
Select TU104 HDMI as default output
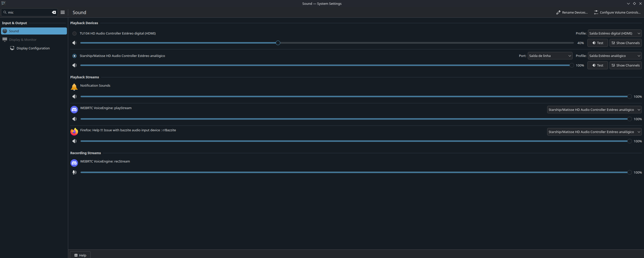pos(74,34)
